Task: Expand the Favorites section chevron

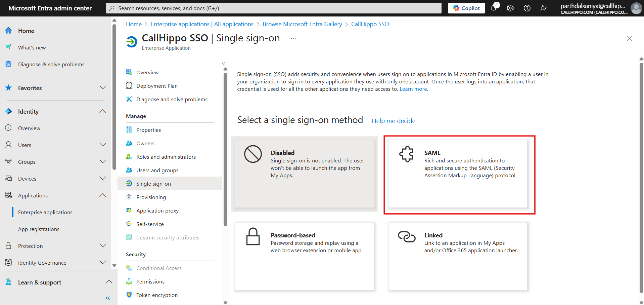Action: click(x=103, y=88)
